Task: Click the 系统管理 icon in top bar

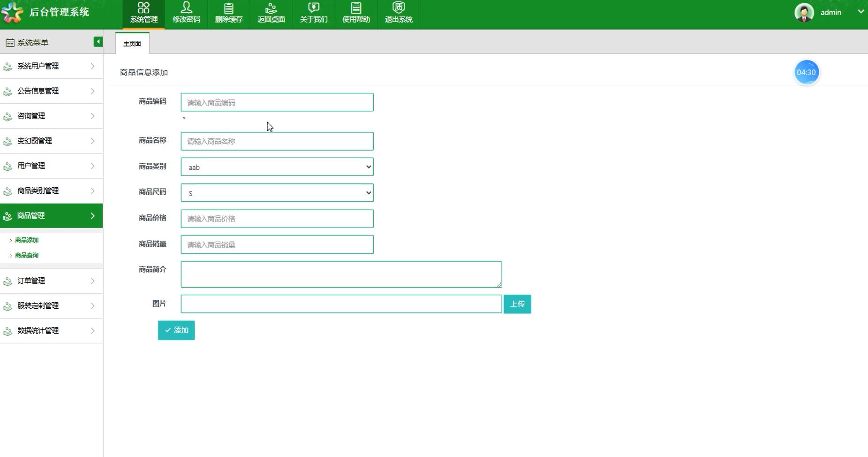Action: (143, 8)
